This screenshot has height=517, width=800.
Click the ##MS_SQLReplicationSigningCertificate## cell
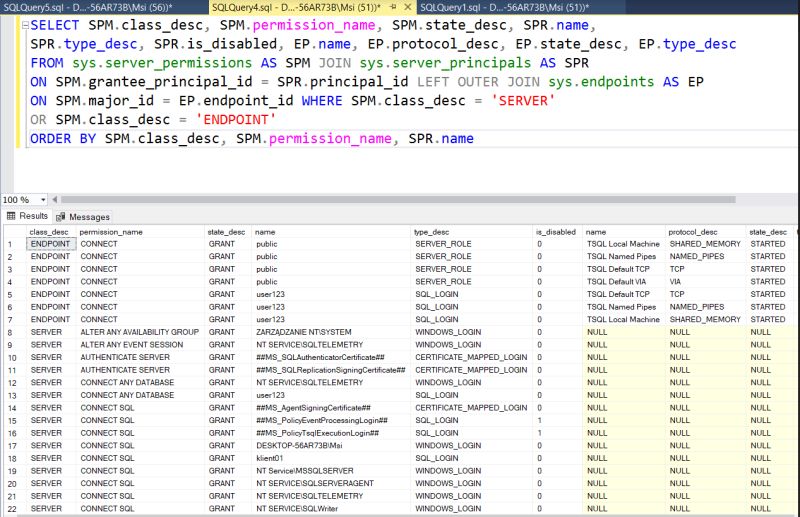pos(331,370)
